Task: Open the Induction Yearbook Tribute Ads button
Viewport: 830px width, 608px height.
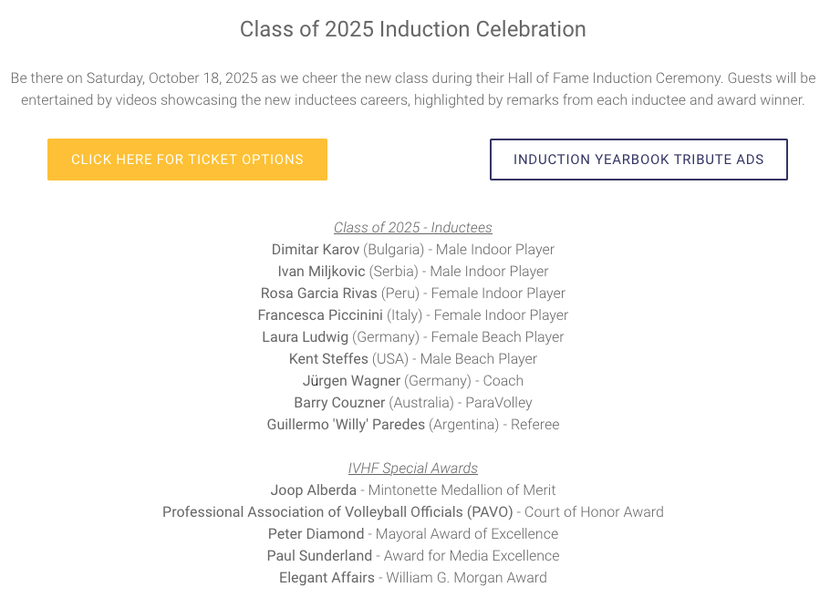Action: tap(638, 160)
